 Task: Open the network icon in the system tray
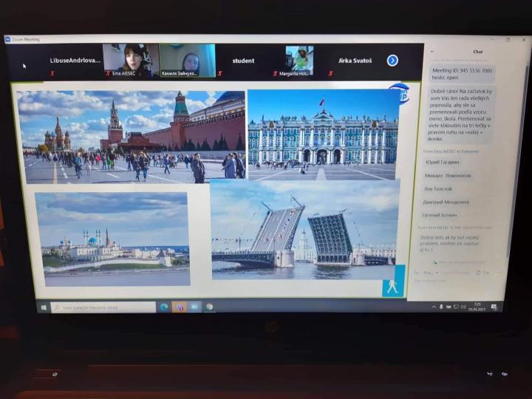456,307
